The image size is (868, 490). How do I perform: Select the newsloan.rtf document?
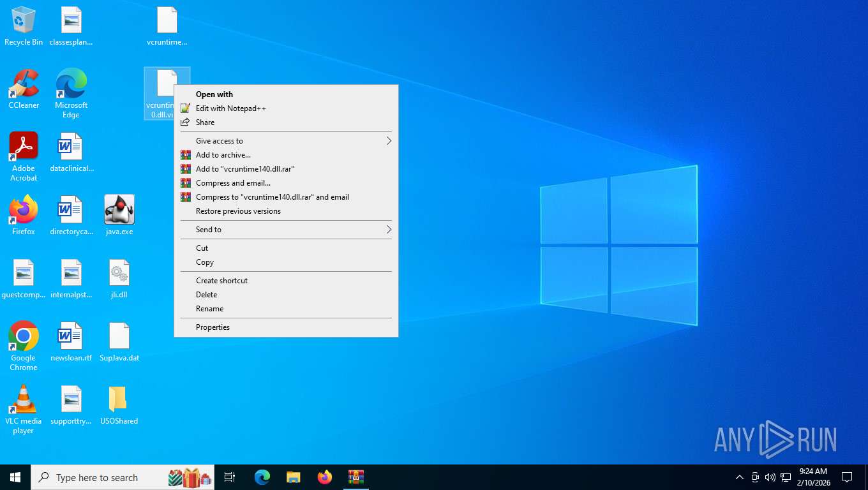click(71, 342)
